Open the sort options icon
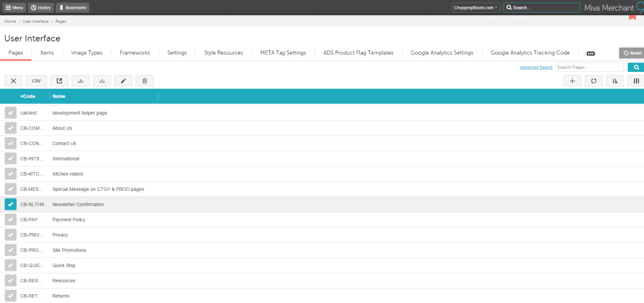This screenshot has width=644, height=303. (x=614, y=81)
